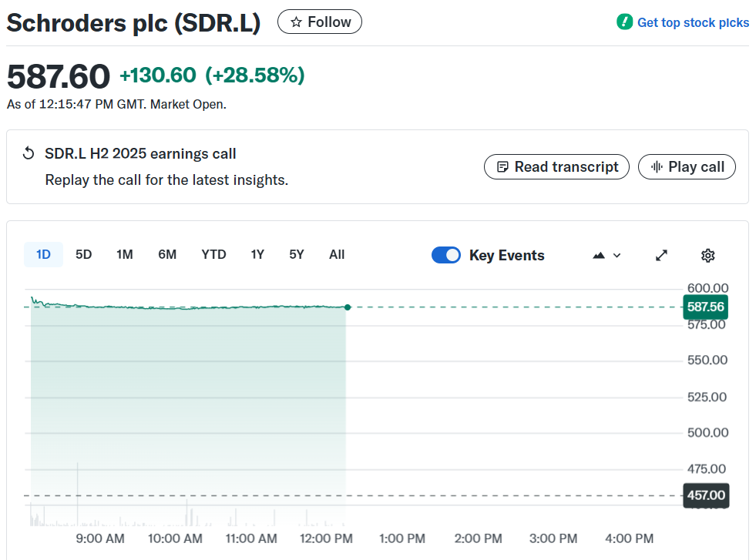Image resolution: width=756 pixels, height=560 pixels.
Task: Show the 6M chart range
Action: pyautogui.click(x=167, y=254)
